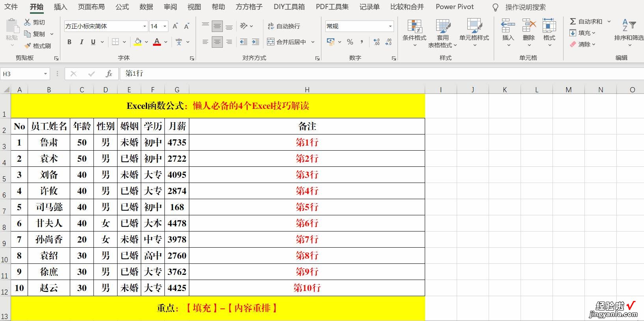Click the text orientation icon
This screenshot has height=321, width=644.
[x=244, y=26]
